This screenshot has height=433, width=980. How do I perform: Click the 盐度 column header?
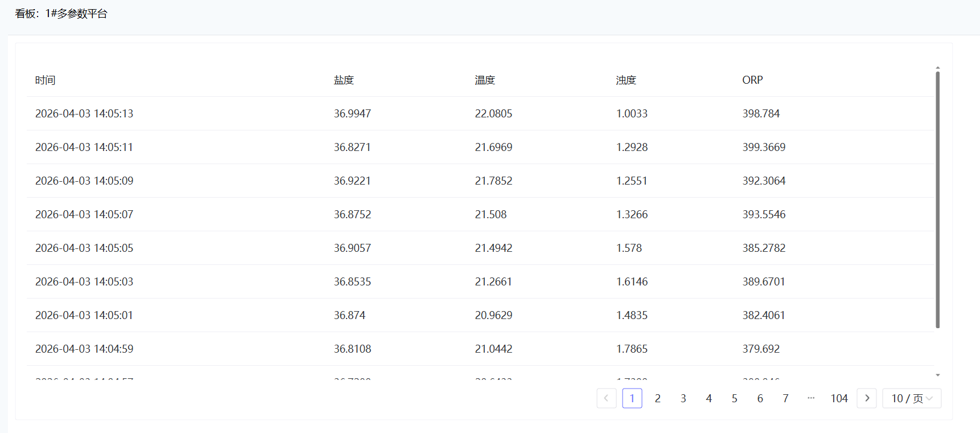(344, 80)
